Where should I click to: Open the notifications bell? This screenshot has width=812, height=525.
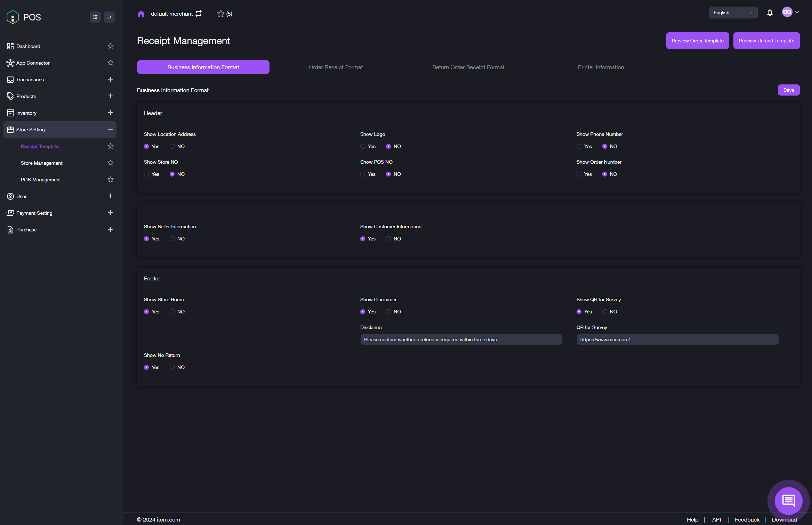coord(770,13)
